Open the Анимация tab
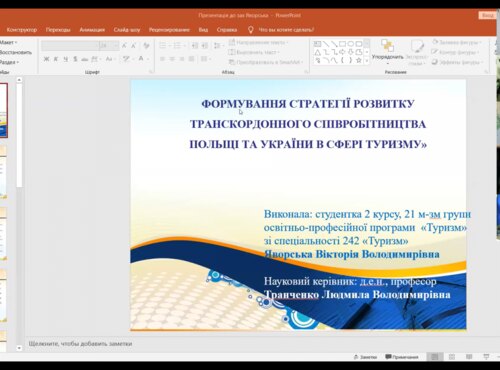This screenshot has height=370, width=500. pyautogui.click(x=92, y=30)
